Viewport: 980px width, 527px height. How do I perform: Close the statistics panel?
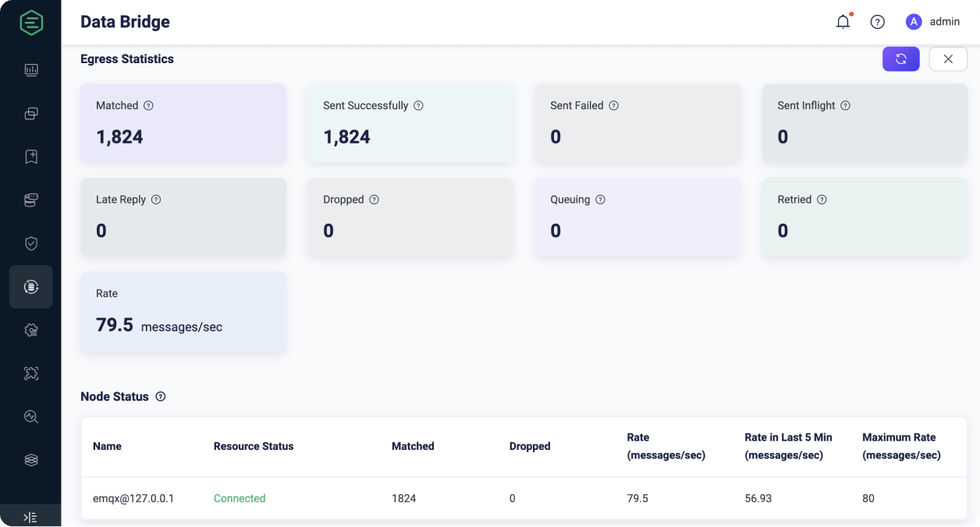(948, 59)
